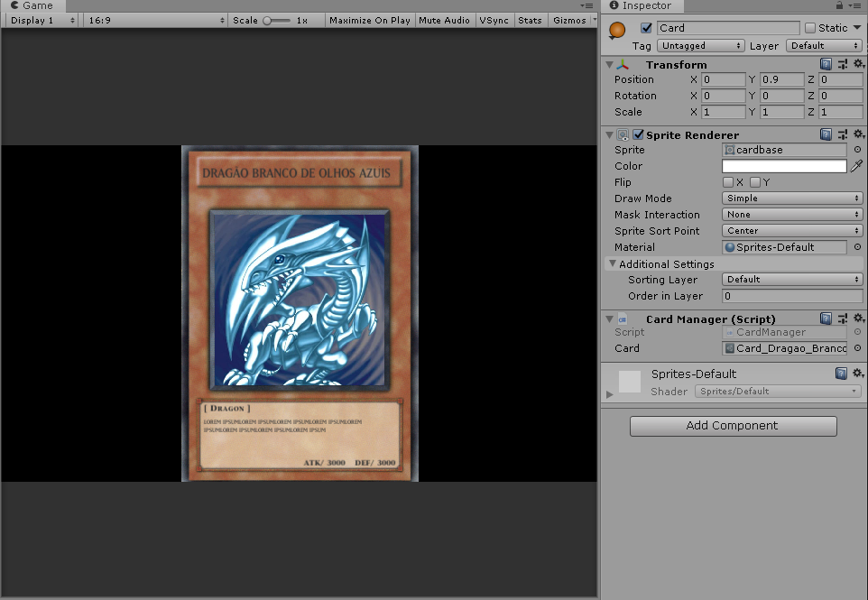
Task: Click the Transform component gear icon
Action: point(858,63)
